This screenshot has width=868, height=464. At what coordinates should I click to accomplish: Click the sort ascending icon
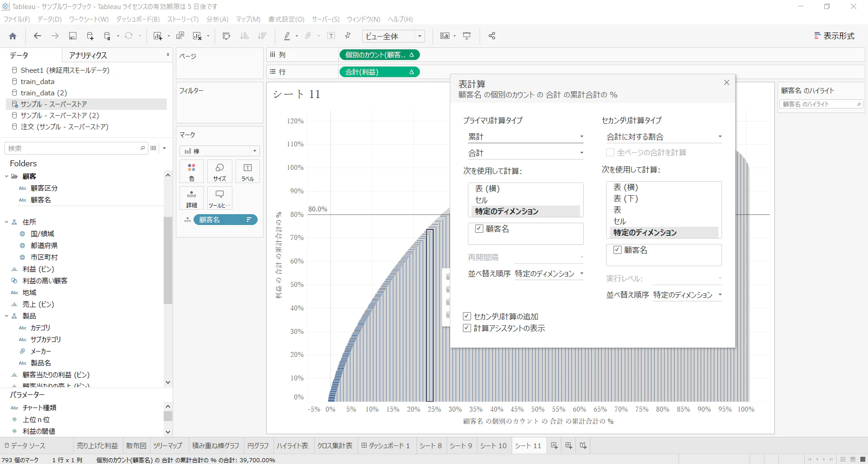pos(245,36)
